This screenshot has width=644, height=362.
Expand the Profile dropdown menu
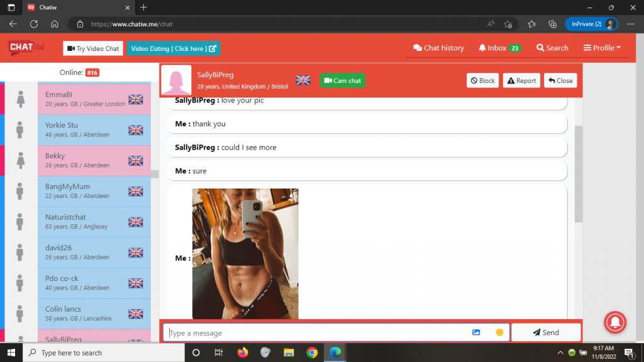pos(602,48)
